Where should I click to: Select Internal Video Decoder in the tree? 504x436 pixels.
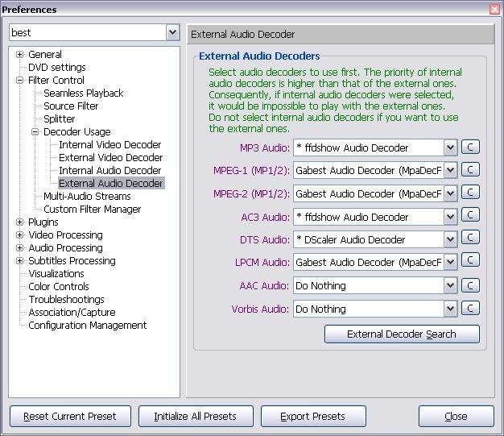pyautogui.click(x=109, y=145)
